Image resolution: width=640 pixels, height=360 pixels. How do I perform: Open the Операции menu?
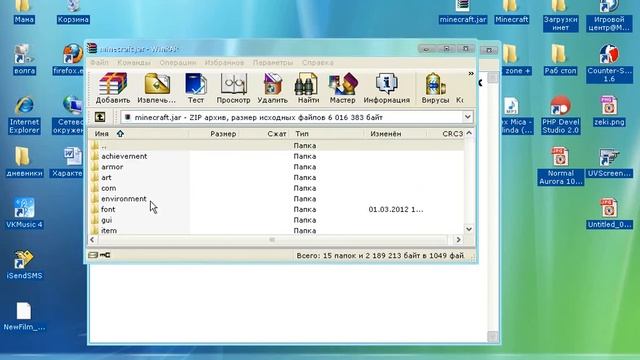click(x=178, y=62)
